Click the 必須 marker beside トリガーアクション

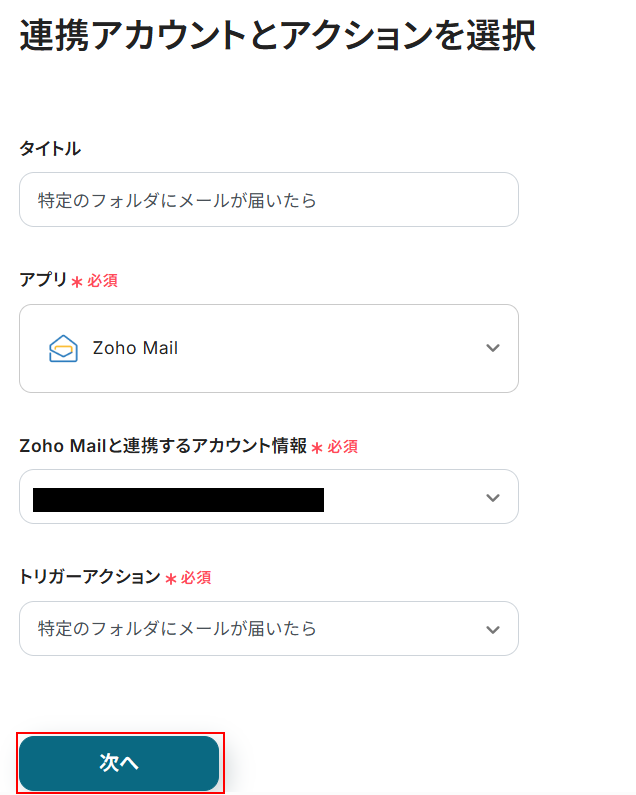[x=196, y=578]
